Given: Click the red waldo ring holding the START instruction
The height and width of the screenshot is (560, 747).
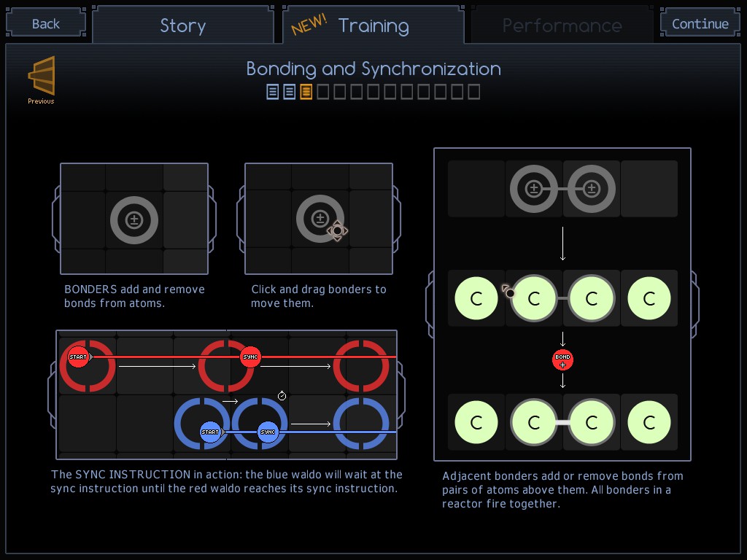Looking at the screenshot, I should (x=88, y=366).
